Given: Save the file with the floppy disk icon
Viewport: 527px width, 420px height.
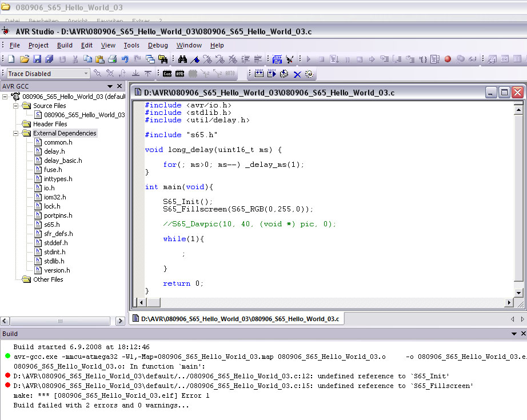Looking at the screenshot, I should (37, 59).
